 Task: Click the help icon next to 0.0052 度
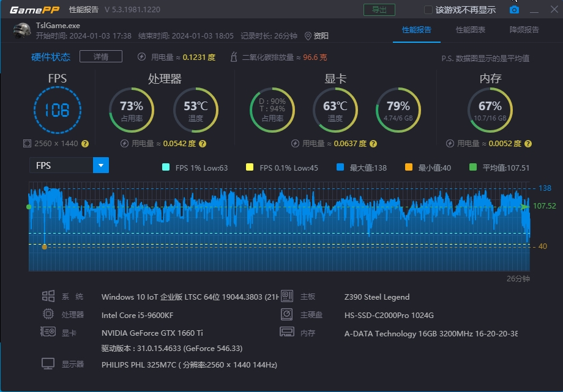pyautogui.click(x=528, y=144)
